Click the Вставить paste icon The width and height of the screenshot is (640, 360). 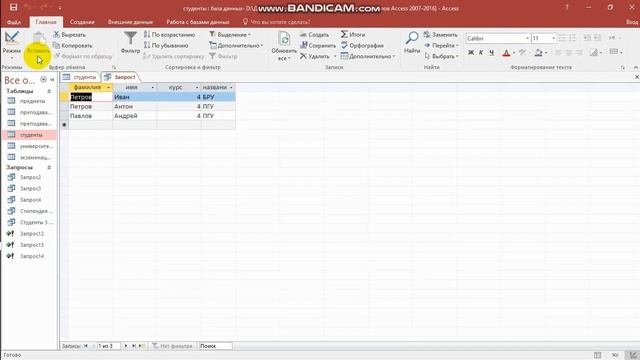coord(38,39)
